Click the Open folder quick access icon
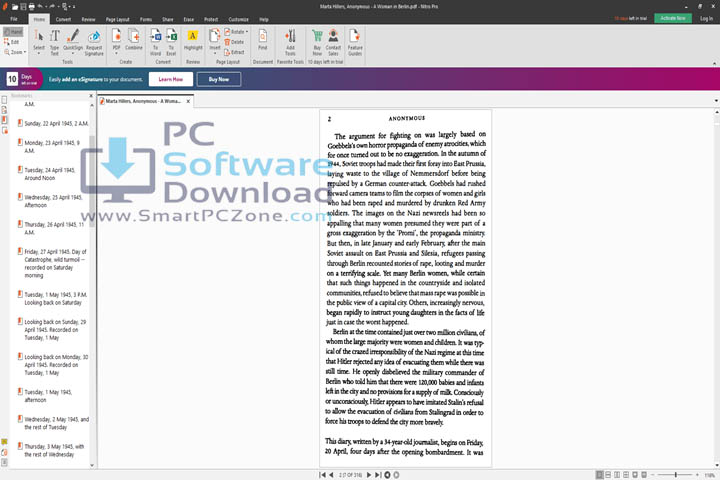The image size is (720, 480). [x=15, y=6]
